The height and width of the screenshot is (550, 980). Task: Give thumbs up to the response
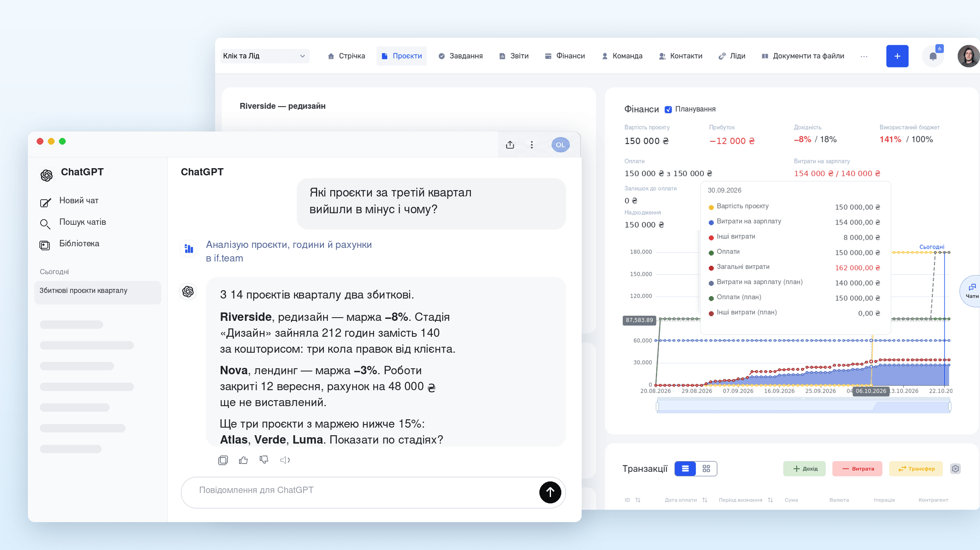tap(243, 460)
